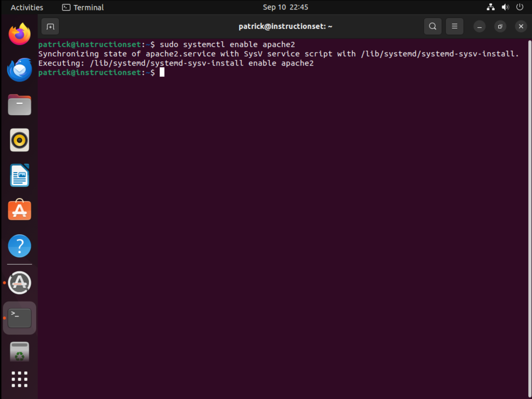The image size is (532, 399).
Task: Open the Help application
Action: (19, 246)
